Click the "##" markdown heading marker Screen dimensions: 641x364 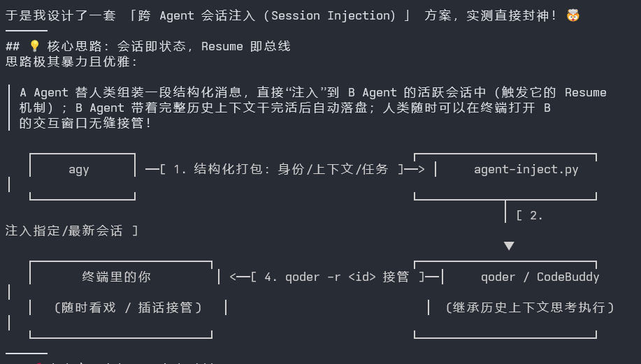pyautogui.click(x=13, y=46)
